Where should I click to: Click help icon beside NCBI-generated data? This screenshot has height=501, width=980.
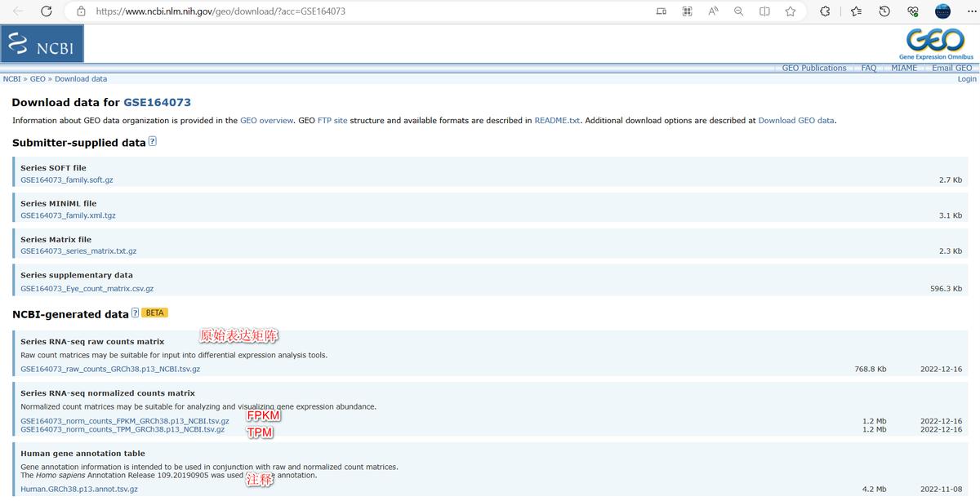click(135, 313)
